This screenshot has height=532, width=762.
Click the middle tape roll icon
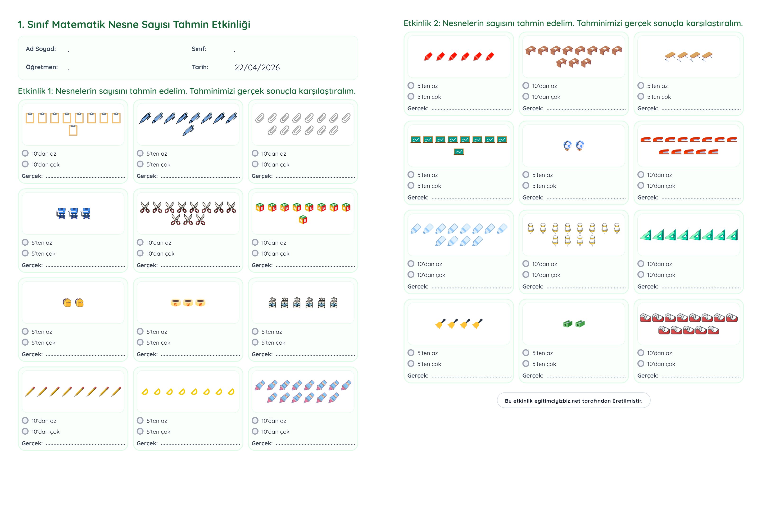pos(188,303)
